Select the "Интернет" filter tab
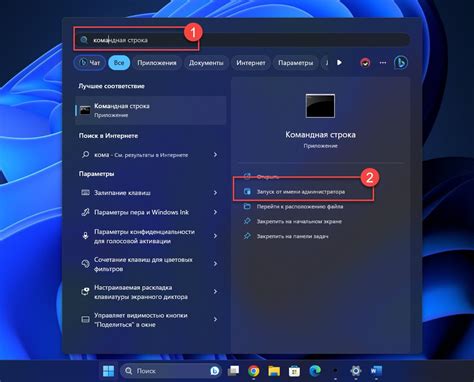 (251, 63)
